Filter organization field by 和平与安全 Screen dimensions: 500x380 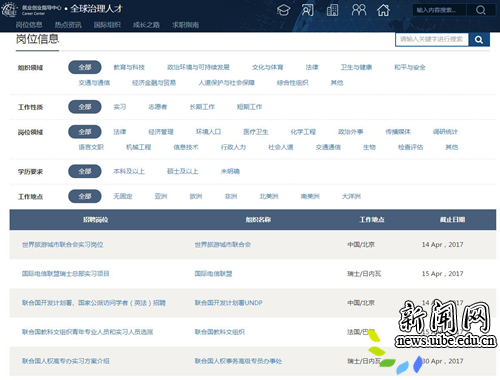410,67
